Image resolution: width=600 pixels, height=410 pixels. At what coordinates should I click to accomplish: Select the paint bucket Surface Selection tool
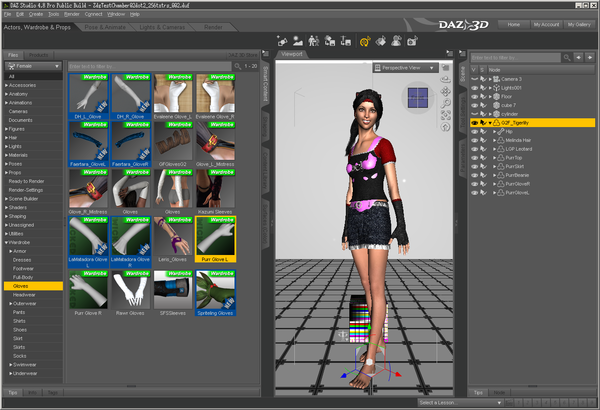pyautogui.click(x=381, y=41)
